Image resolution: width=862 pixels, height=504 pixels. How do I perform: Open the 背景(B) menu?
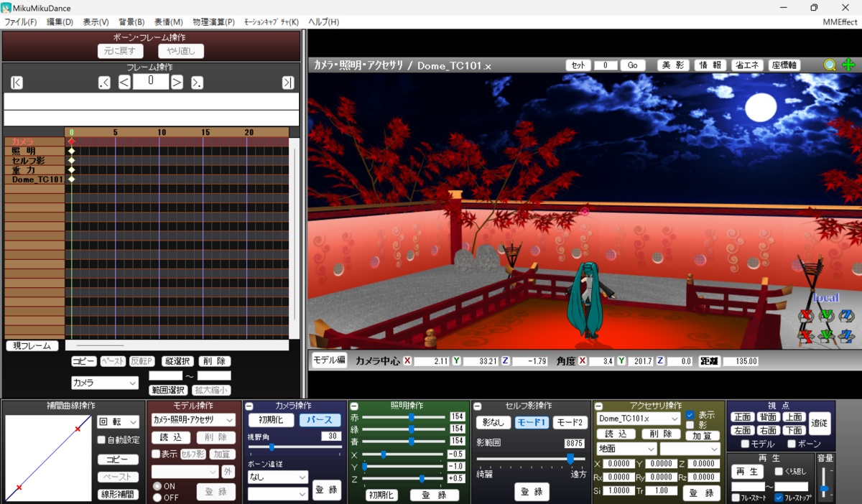tap(131, 22)
